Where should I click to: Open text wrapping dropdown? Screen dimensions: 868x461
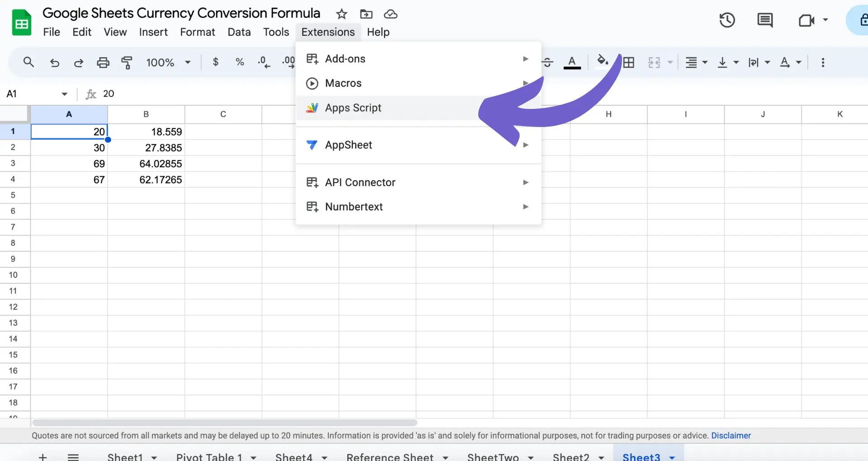pos(759,62)
